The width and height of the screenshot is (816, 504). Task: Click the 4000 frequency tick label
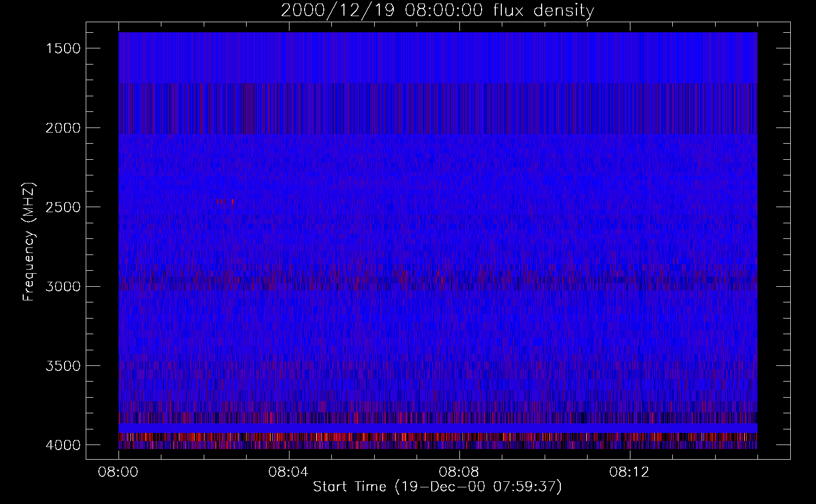[63, 445]
